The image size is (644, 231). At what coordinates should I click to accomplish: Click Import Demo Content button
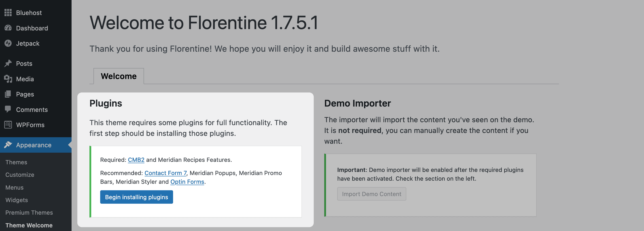371,194
